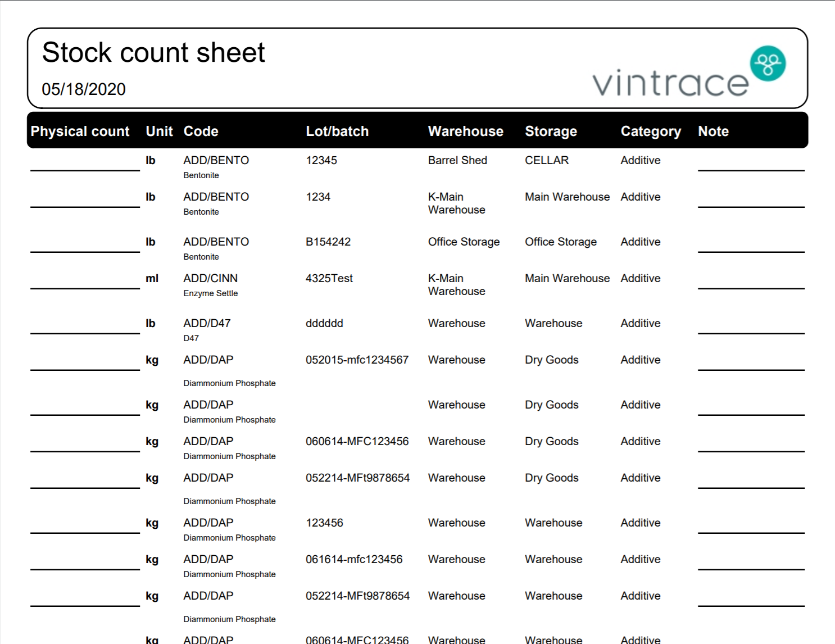Click physical count blank for lot 12345
Viewport: 835px width, 644px height.
coord(85,164)
